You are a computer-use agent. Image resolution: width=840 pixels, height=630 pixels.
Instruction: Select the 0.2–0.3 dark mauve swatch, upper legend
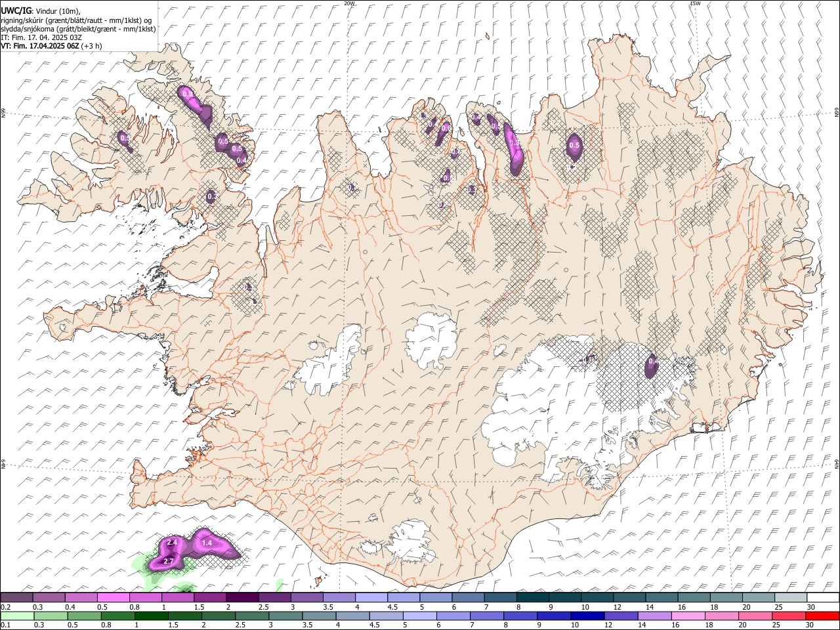[x=16, y=597]
